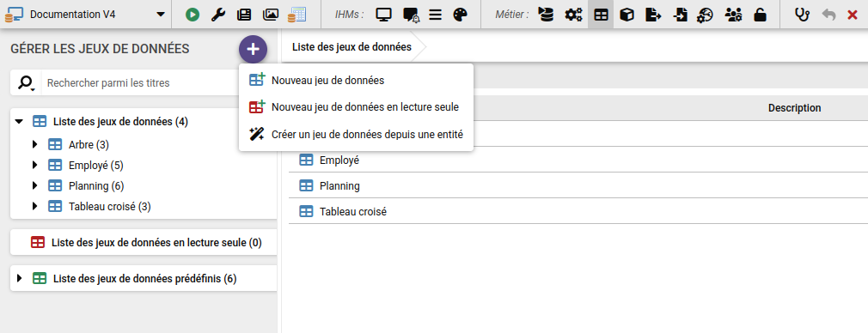This screenshot has height=333, width=868.
Task: Open the wrench settings tool
Action: pyautogui.click(x=218, y=15)
